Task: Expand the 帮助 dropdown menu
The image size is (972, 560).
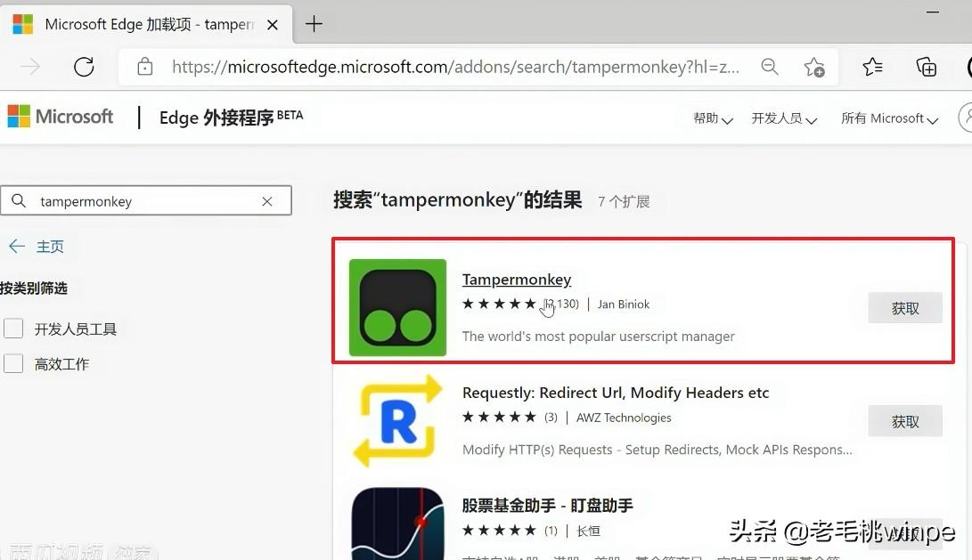Action: [713, 118]
